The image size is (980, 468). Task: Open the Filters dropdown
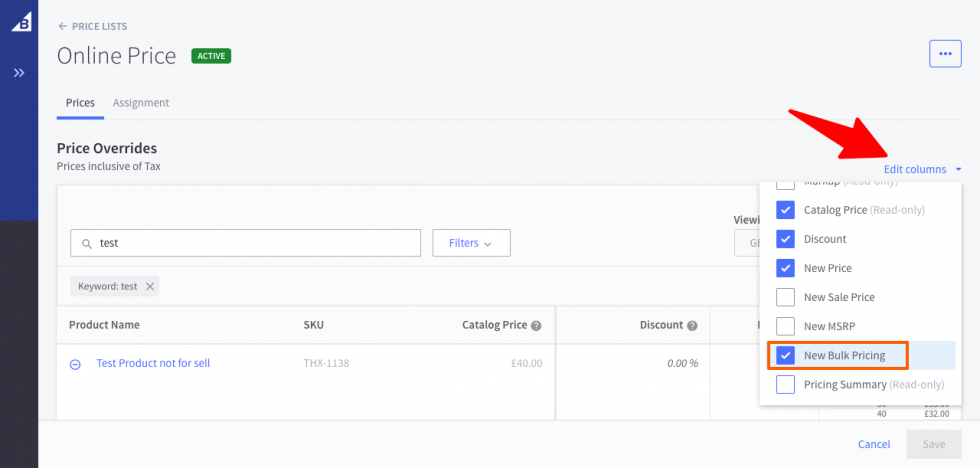471,243
